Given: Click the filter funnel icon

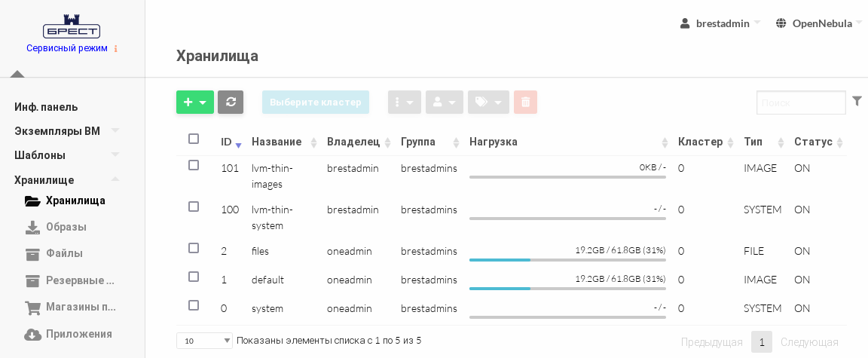Looking at the screenshot, I should tap(857, 101).
